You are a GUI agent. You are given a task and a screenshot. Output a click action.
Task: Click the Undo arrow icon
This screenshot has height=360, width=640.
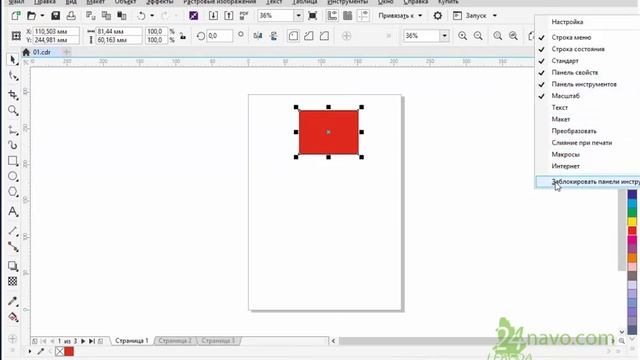click(141, 16)
